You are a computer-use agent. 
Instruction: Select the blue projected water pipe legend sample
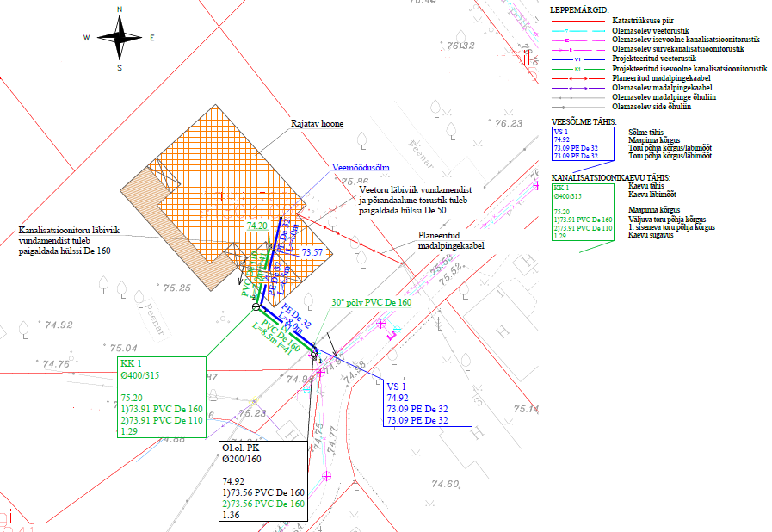pyautogui.click(x=577, y=59)
